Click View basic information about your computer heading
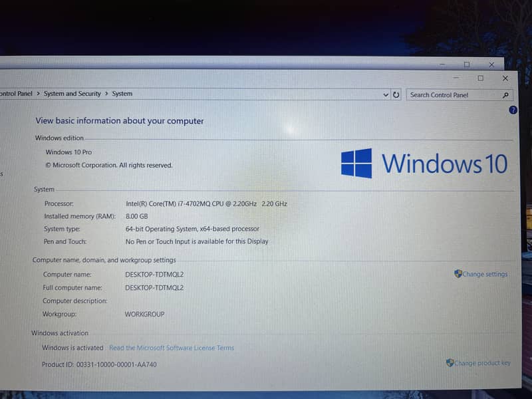 click(x=120, y=121)
